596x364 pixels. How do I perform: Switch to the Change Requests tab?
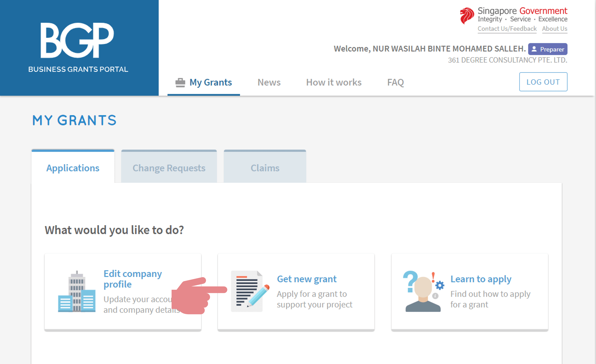click(169, 168)
